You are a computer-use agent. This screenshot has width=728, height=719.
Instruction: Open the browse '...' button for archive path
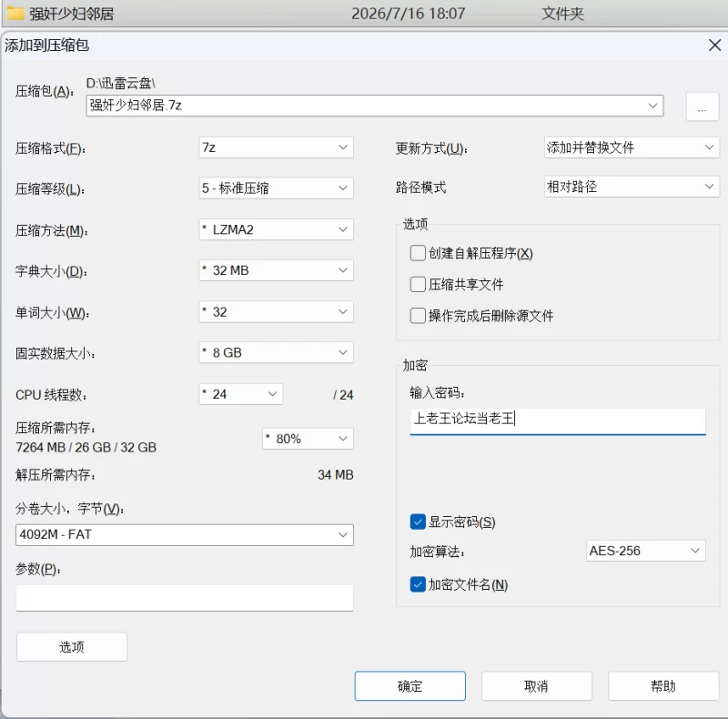pos(702,106)
